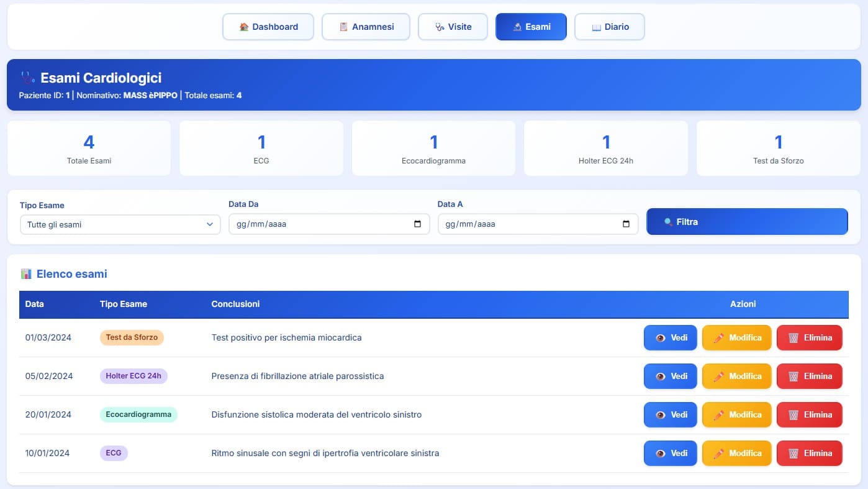This screenshot has height=489, width=868.
Task: Click the Holter ECG 24h summary card
Action: tap(605, 149)
